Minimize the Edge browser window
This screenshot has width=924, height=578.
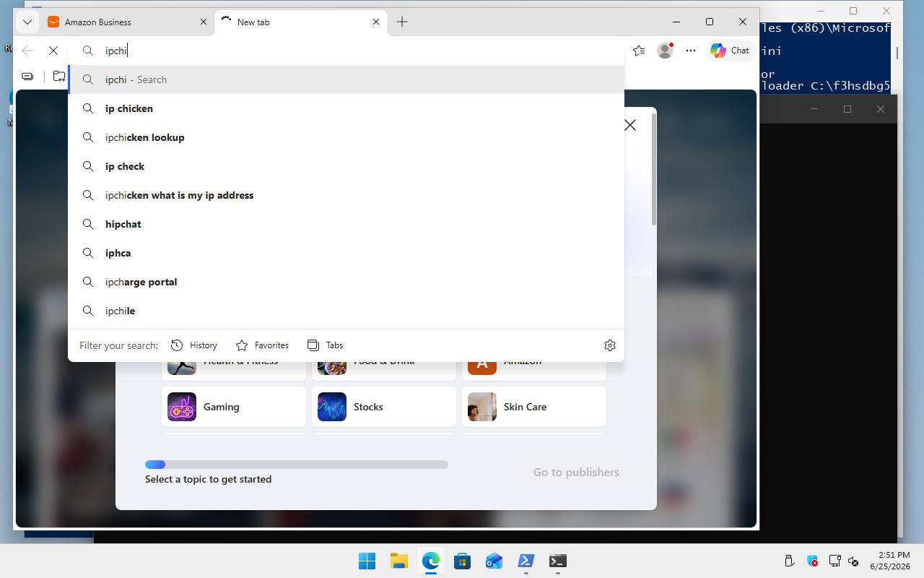[x=676, y=22]
